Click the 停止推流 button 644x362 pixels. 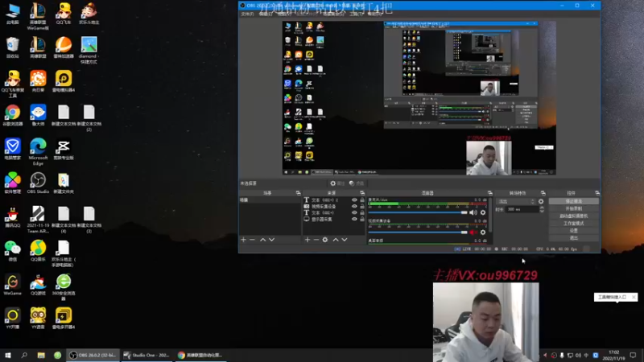click(x=573, y=201)
